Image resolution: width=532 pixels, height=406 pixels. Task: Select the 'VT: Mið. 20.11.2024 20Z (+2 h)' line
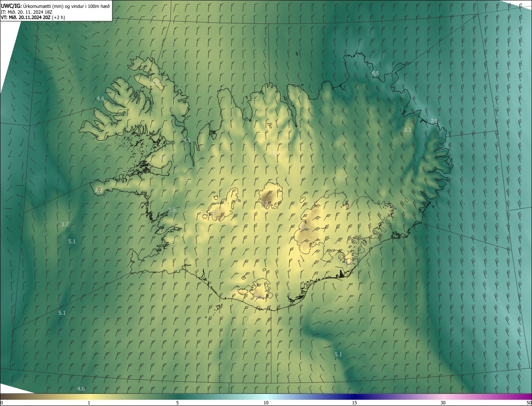[33, 17]
